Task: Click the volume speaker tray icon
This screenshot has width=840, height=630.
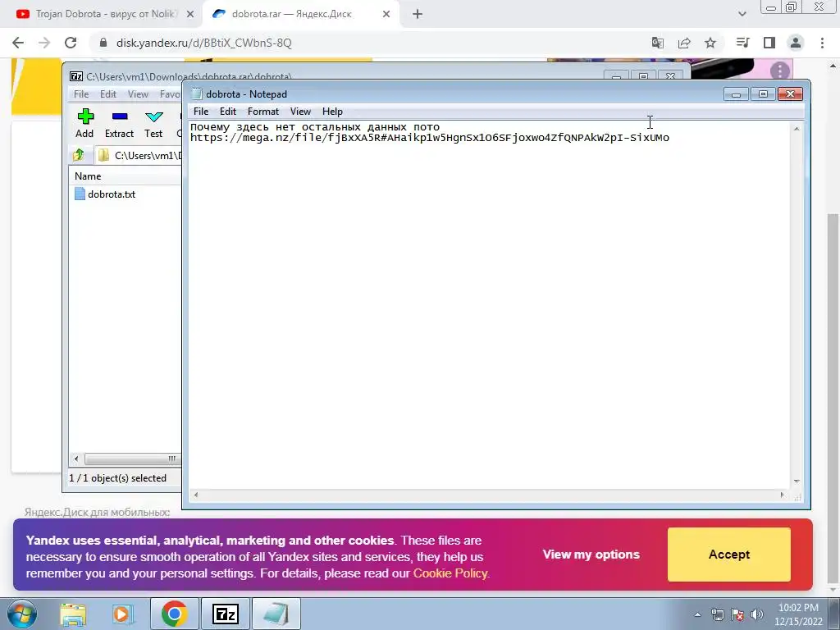Action: pos(757,614)
